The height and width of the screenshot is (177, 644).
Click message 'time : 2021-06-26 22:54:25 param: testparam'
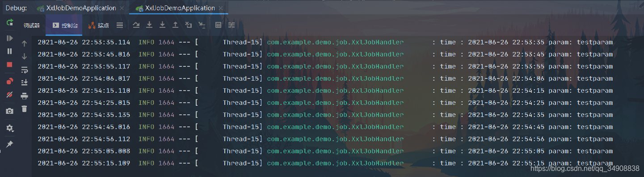coord(526,103)
